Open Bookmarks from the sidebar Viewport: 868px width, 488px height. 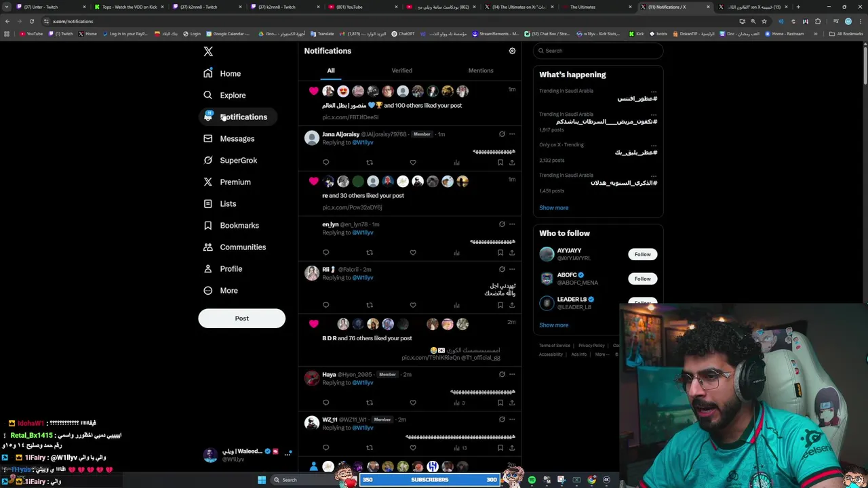tap(231, 225)
